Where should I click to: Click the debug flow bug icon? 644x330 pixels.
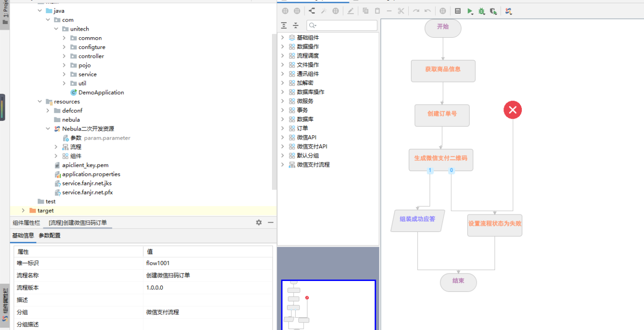[x=481, y=11]
